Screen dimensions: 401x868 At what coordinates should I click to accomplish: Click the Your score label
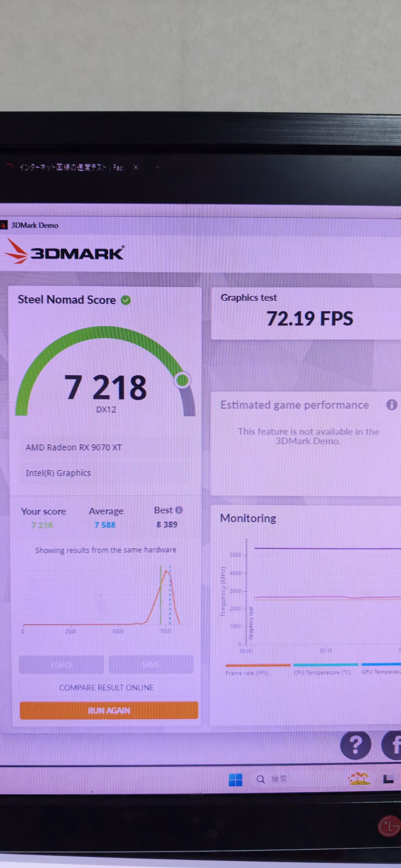coord(43,511)
